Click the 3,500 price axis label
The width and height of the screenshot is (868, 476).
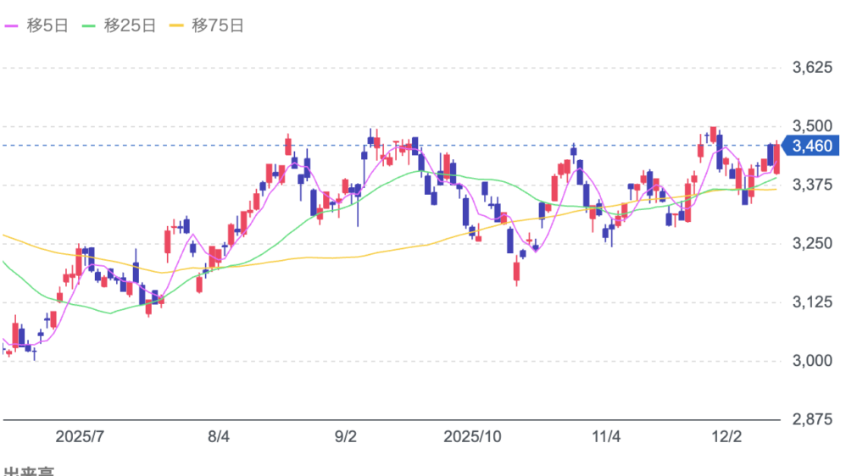coord(811,126)
